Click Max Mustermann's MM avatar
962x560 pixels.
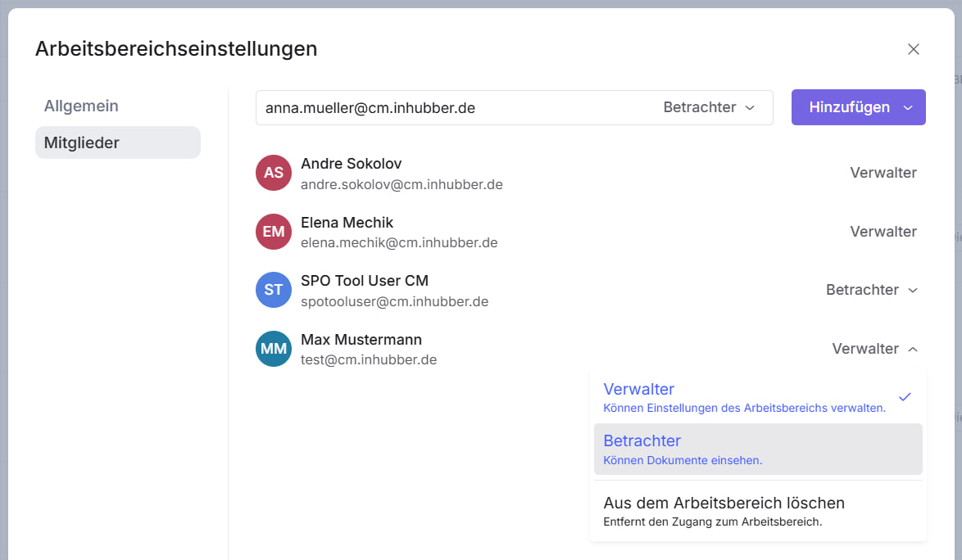[x=274, y=349]
